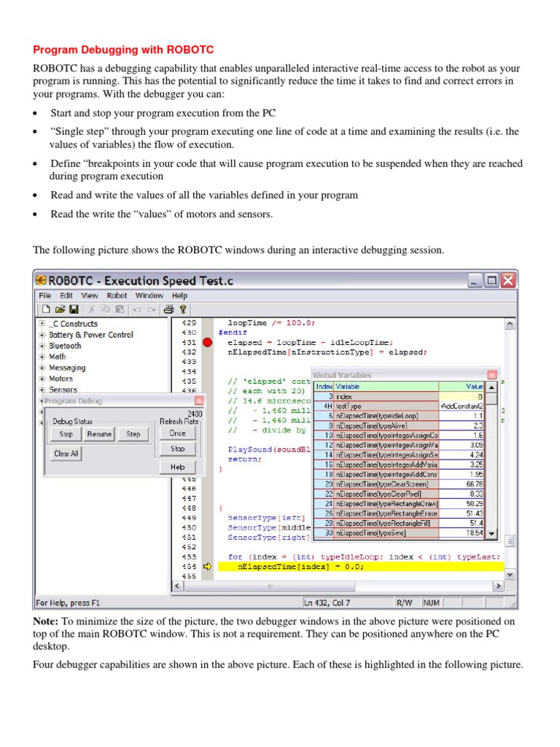Click the ROBOTC application icon in title bar
560x747 pixels.
41,280
